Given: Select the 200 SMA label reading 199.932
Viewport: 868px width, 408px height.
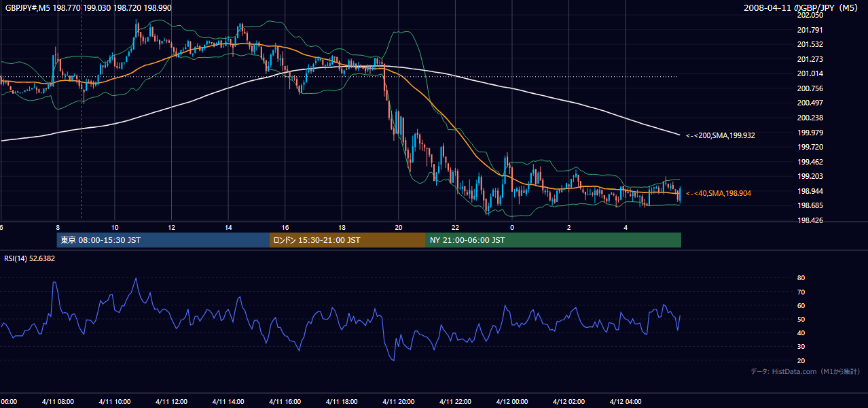Looking at the screenshot, I should pos(721,135).
